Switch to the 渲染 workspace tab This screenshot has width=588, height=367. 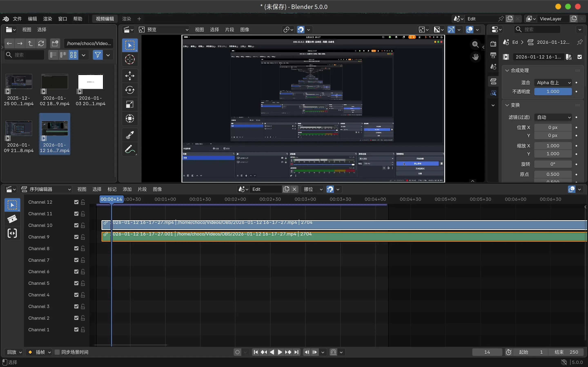coord(126,19)
